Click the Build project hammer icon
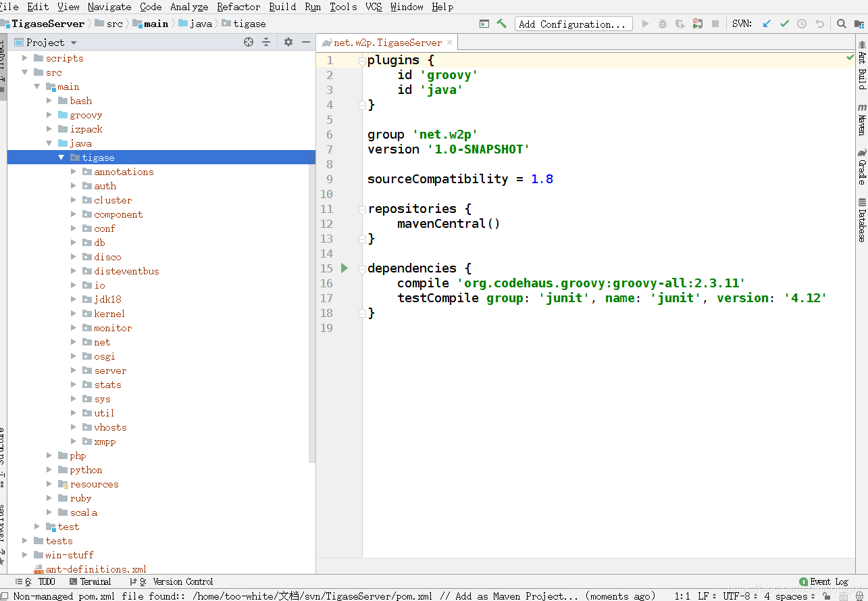 [x=502, y=24]
